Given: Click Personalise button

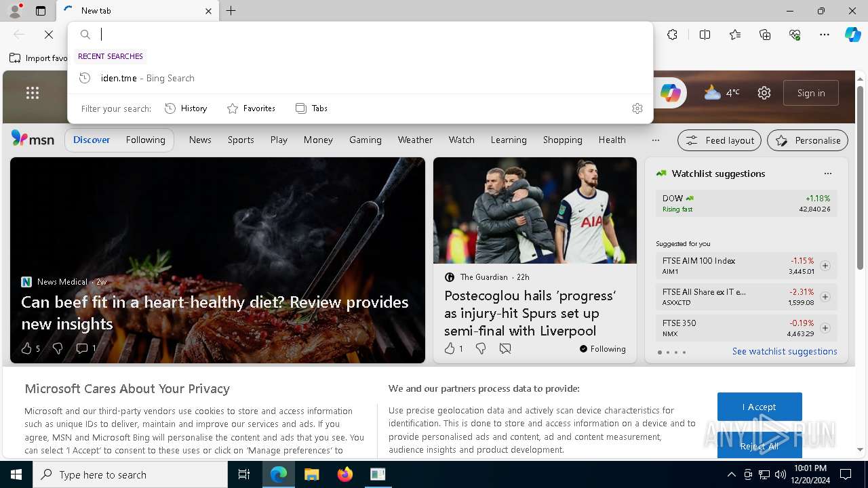Looking at the screenshot, I should click(808, 140).
